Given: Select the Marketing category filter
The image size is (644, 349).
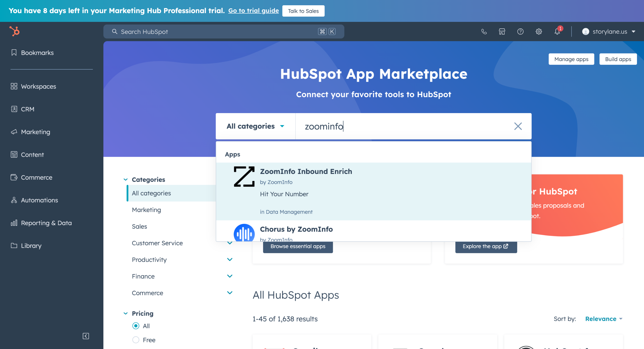Looking at the screenshot, I should [x=146, y=210].
